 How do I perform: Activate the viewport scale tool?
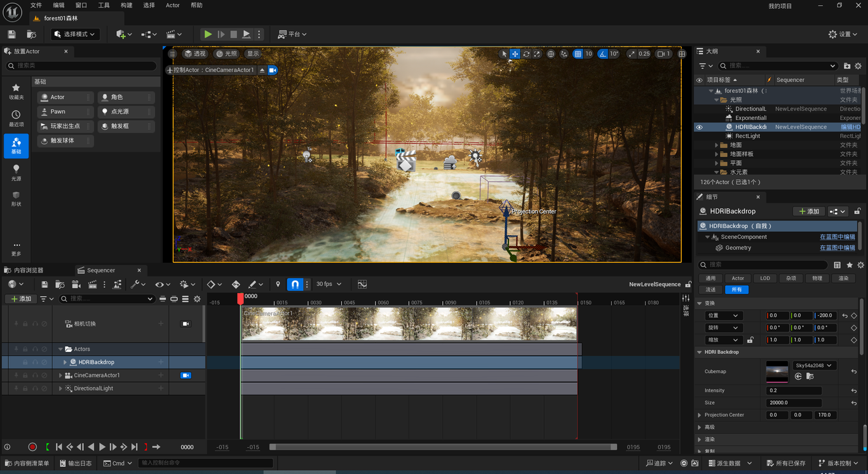(x=537, y=54)
